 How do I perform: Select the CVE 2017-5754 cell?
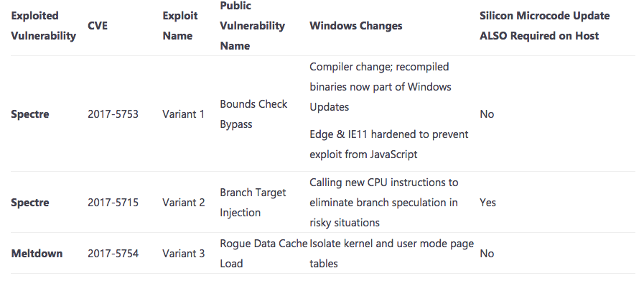tap(113, 254)
